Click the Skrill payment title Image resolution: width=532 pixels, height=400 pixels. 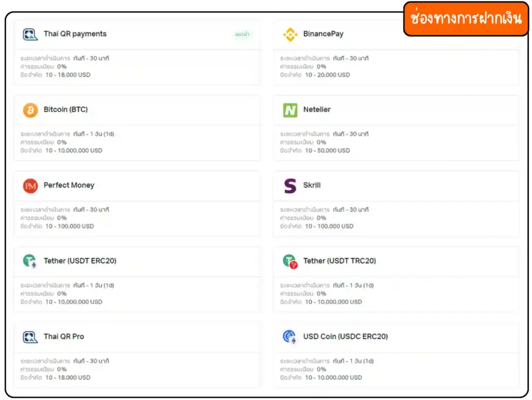click(x=312, y=185)
